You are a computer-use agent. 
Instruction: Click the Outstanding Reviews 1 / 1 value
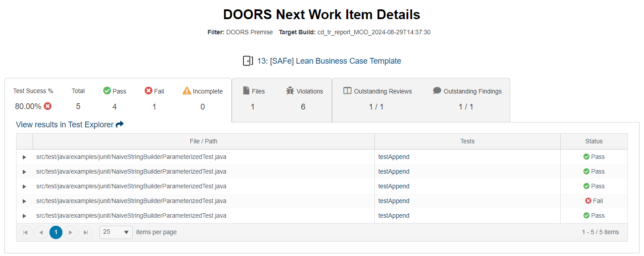point(376,107)
